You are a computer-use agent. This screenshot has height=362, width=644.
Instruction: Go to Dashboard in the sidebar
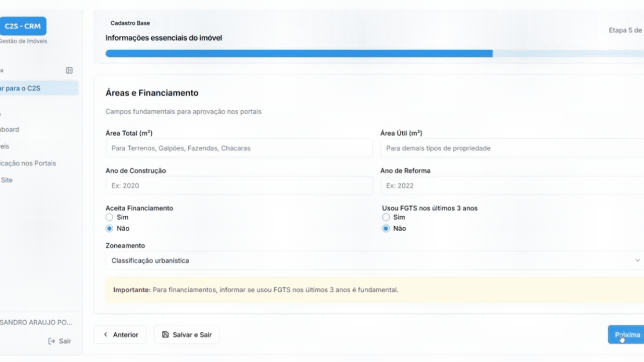coord(10,129)
